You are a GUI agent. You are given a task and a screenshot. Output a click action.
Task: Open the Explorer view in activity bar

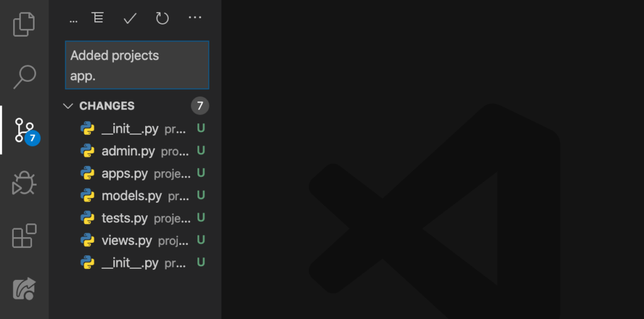click(x=24, y=25)
